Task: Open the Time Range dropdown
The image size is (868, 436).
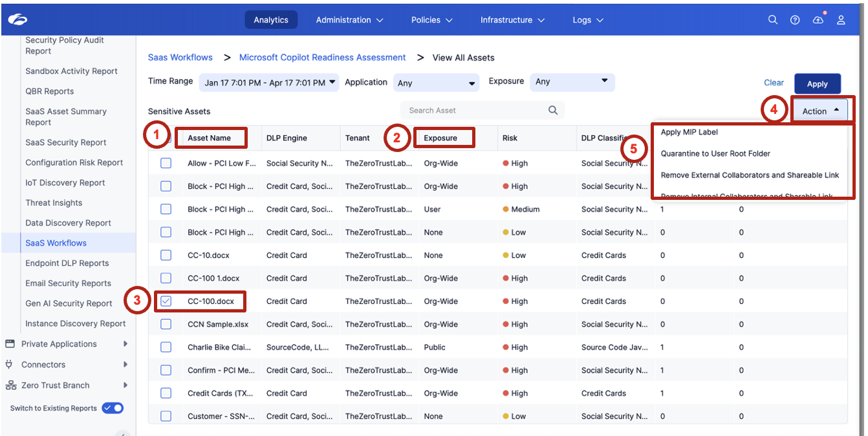Action: tap(271, 82)
